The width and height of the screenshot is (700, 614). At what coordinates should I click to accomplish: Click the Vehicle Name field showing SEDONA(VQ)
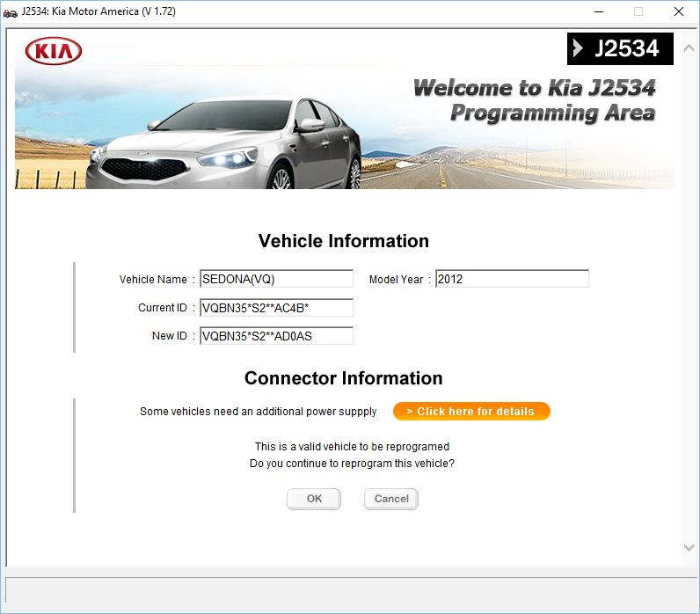coord(276,279)
